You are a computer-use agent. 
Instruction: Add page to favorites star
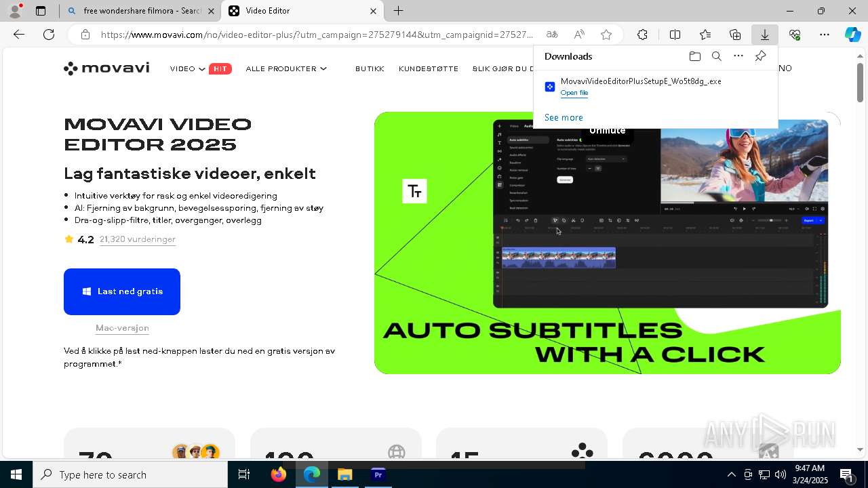[606, 35]
